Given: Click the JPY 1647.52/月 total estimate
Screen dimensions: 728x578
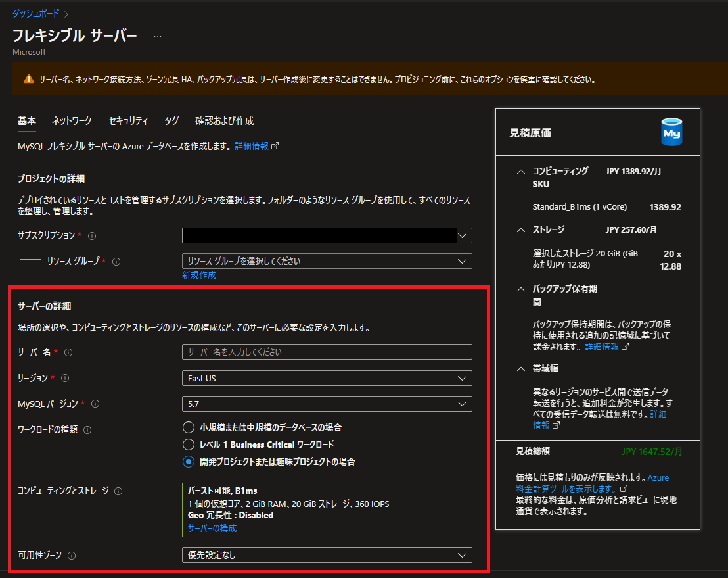Looking at the screenshot, I should tap(652, 452).
